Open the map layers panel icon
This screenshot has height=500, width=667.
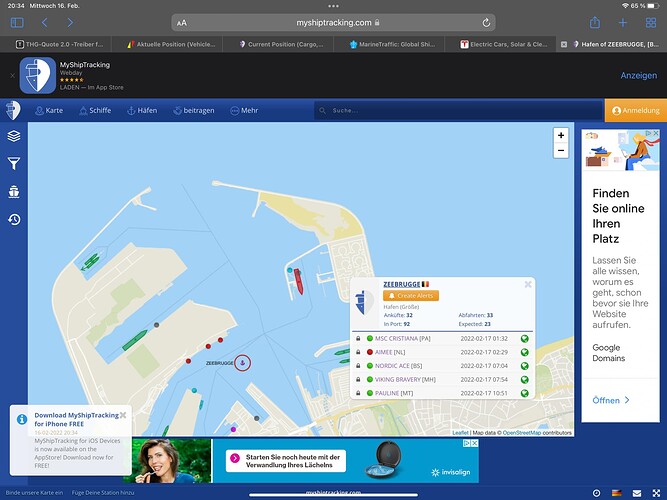[14, 136]
